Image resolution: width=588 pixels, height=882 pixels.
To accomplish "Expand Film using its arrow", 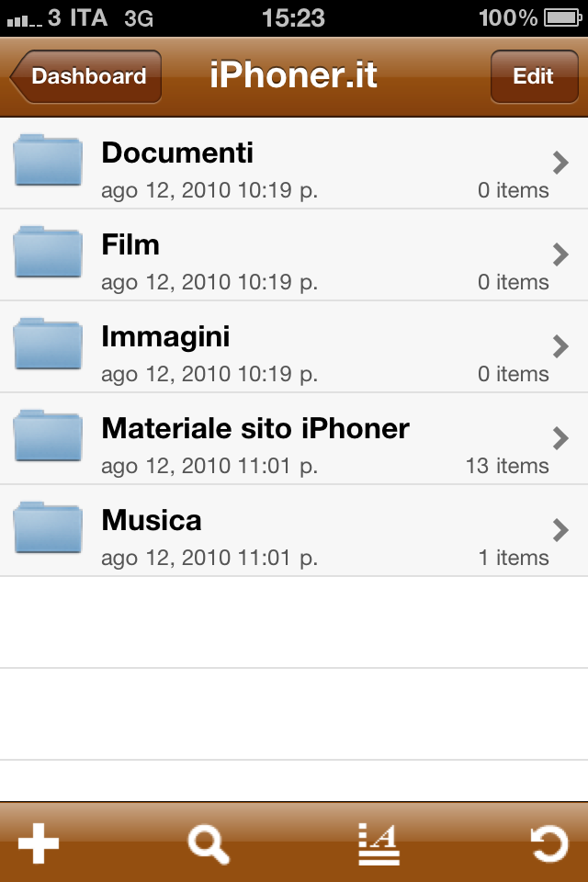I will point(560,254).
